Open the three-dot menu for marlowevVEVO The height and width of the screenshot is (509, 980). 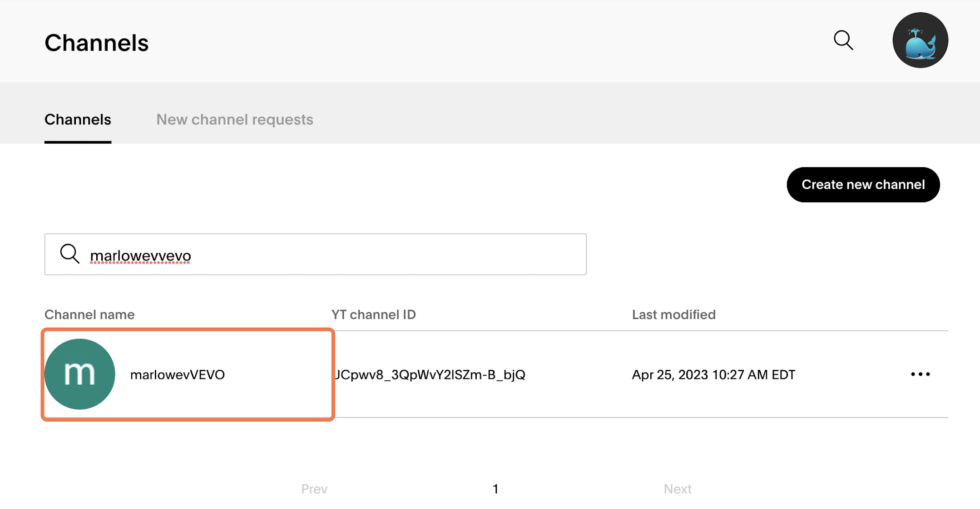coord(920,374)
